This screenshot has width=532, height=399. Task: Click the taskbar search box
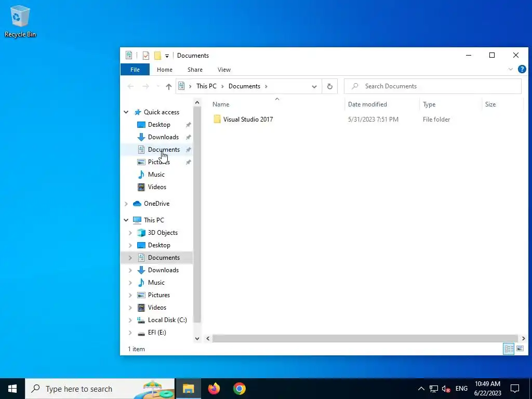pos(100,389)
